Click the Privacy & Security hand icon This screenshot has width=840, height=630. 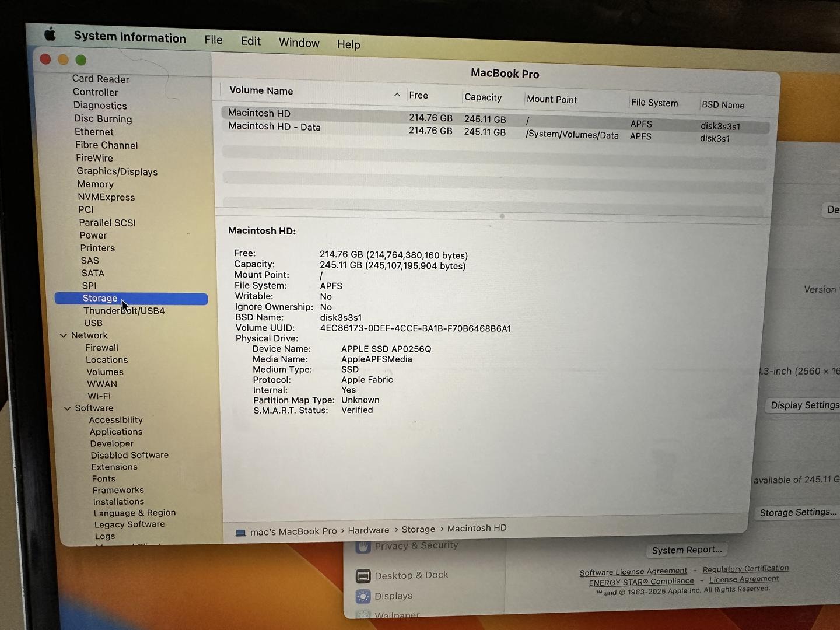pyautogui.click(x=364, y=547)
